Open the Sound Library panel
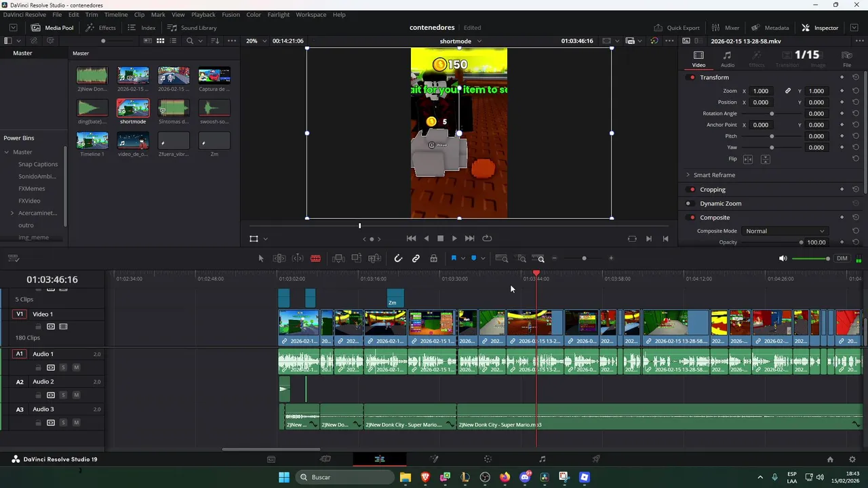Image resolution: width=868 pixels, height=488 pixels. [x=192, y=28]
